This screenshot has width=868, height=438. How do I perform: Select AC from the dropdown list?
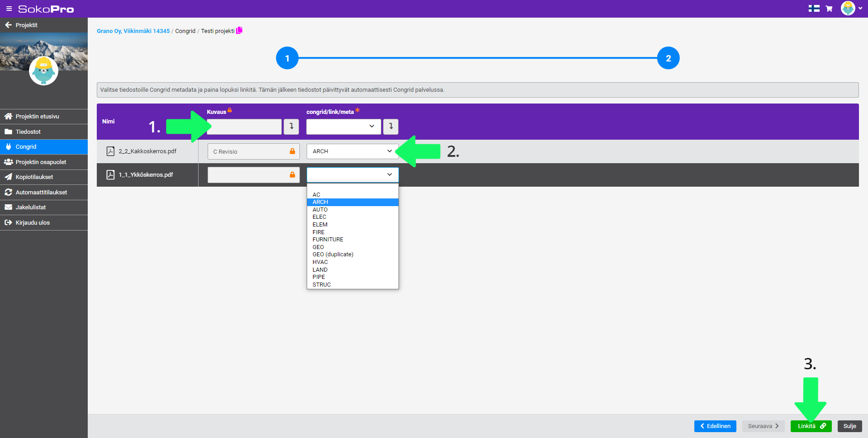(x=352, y=194)
